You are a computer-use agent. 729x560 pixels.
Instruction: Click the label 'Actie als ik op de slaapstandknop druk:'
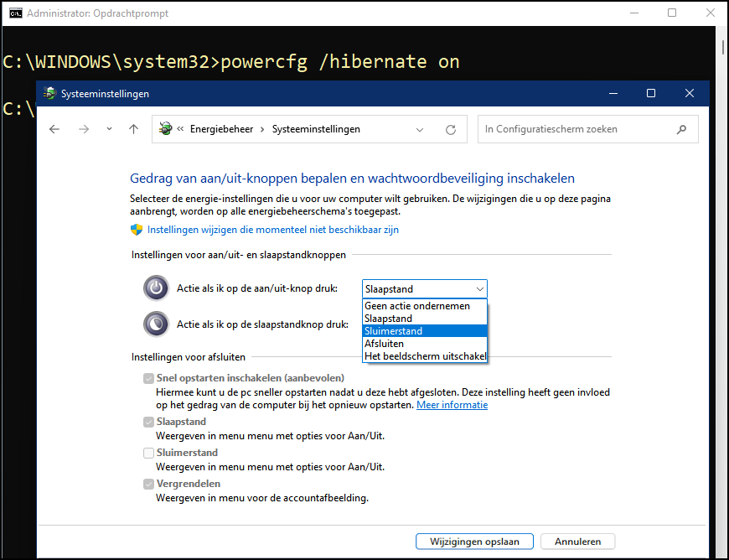pos(262,324)
